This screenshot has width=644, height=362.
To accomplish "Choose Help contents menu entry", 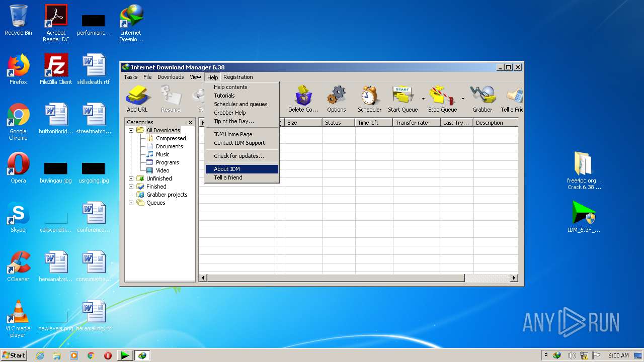I will (242, 87).
